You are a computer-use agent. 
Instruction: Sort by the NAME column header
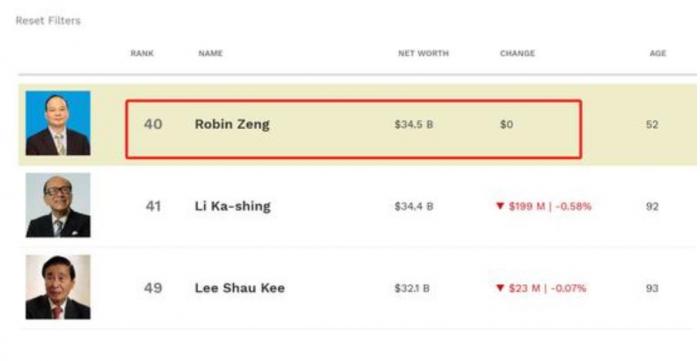[210, 53]
